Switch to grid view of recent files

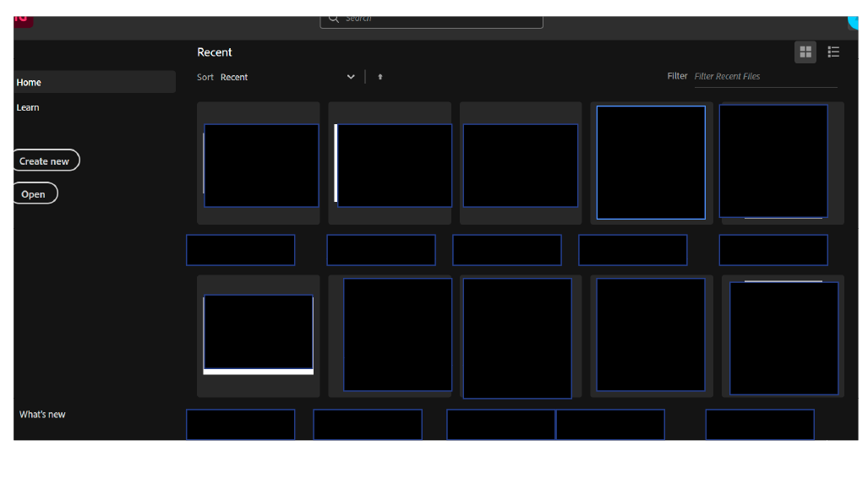pyautogui.click(x=805, y=52)
